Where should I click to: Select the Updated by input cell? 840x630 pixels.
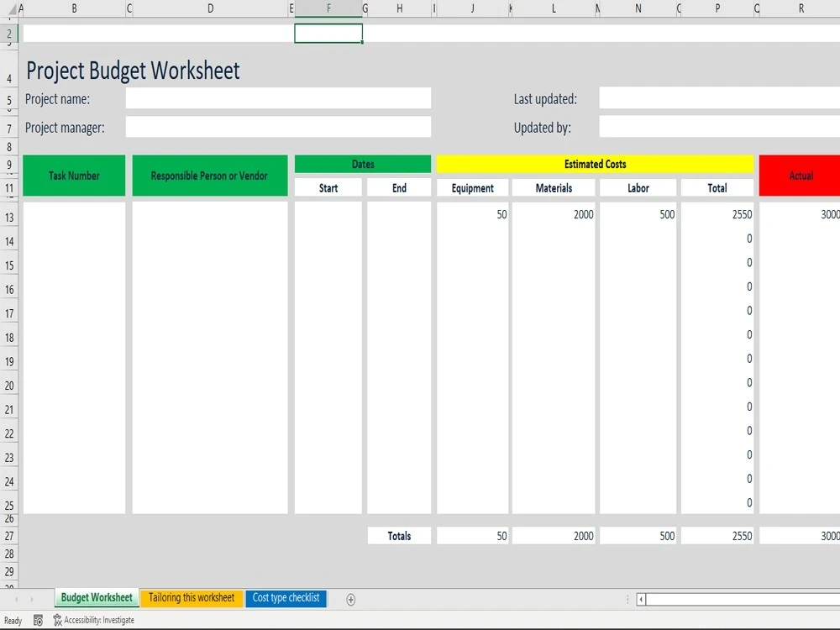click(720, 127)
